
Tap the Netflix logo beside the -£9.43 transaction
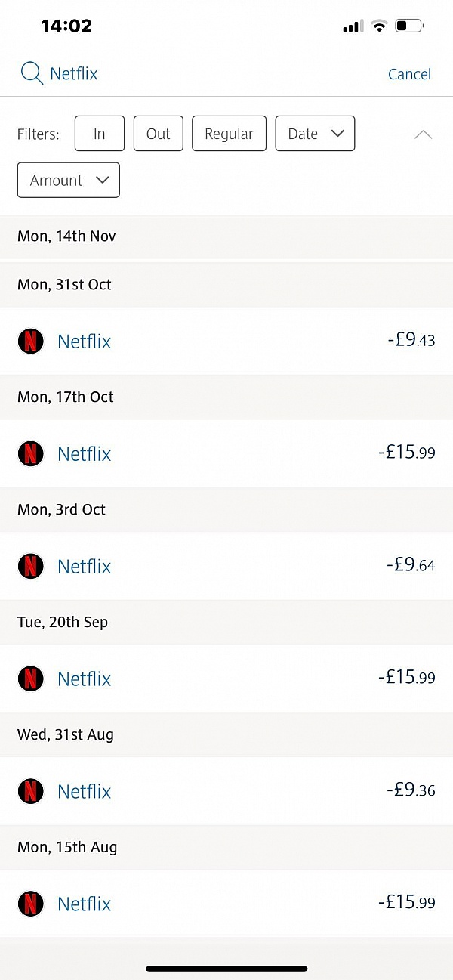coord(31,341)
